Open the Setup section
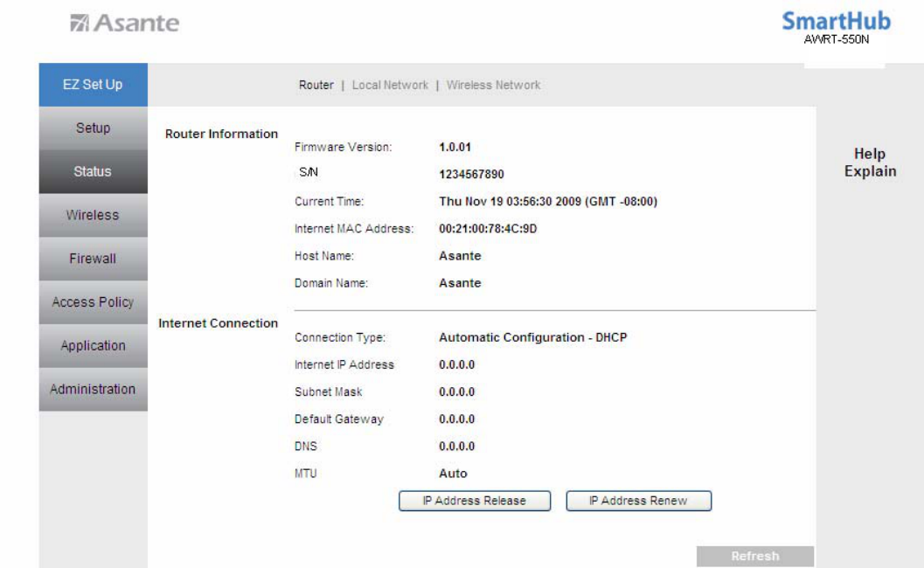This screenshot has height=568, width=924. (x=94, y=128)
